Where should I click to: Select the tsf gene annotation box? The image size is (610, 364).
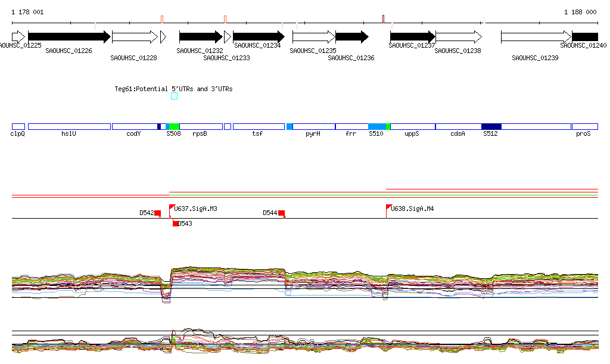coord(259,126)
